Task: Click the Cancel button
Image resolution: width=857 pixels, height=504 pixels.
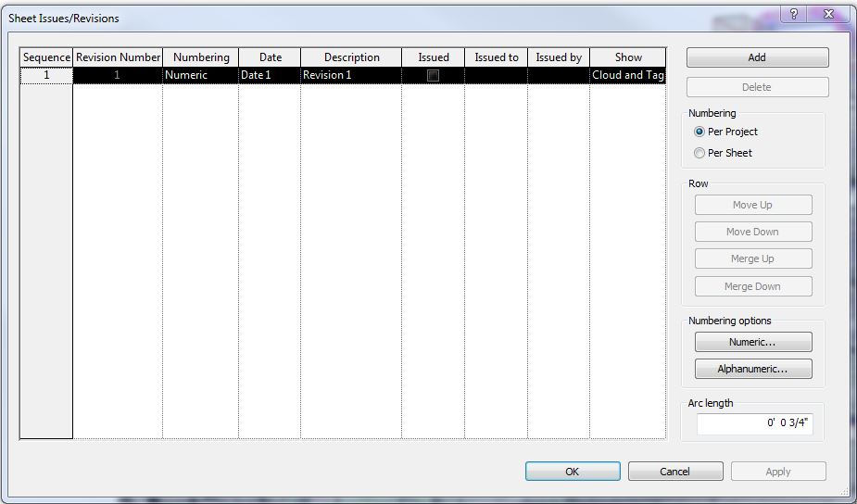Action: point(675,472)
